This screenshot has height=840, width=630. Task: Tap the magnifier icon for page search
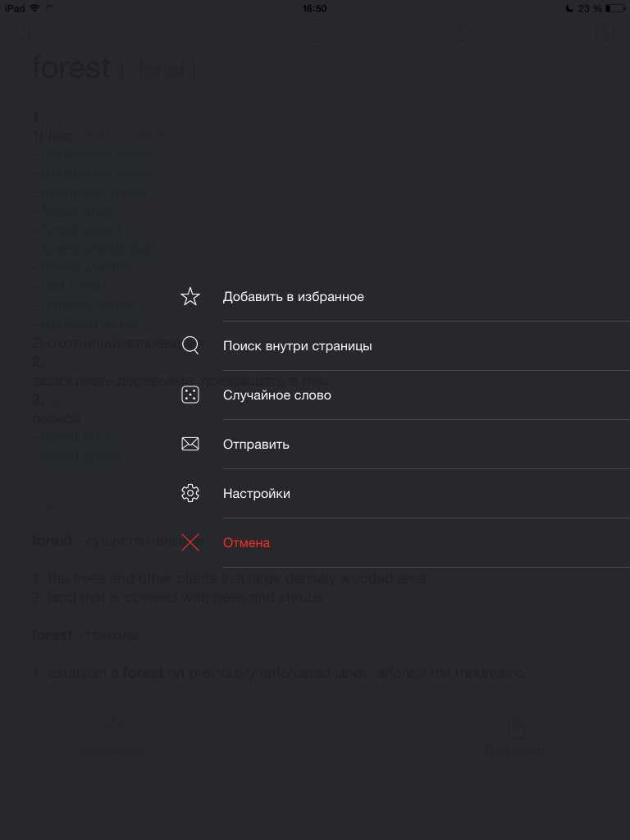tap(190, 345)
